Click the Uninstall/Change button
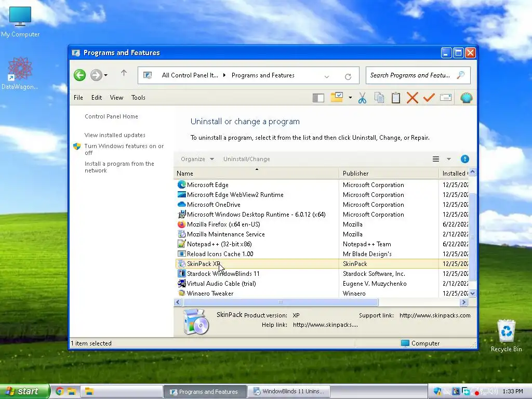Image resolution: width=532 pixels, height=399 pixels. (247, 159)
